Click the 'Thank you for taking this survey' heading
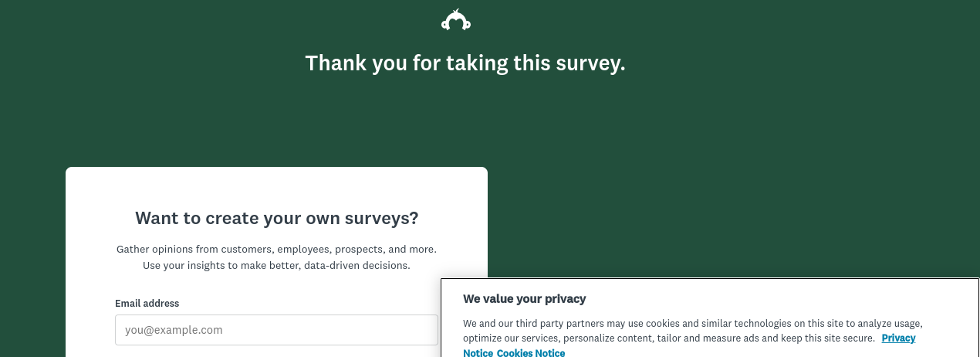 465,63
